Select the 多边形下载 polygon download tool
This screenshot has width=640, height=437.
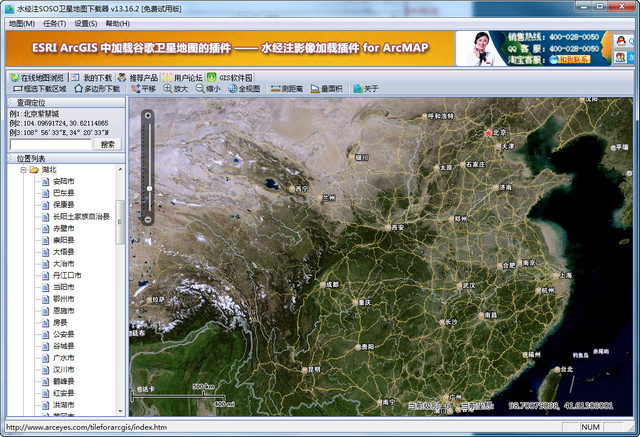tap(97, 89)
